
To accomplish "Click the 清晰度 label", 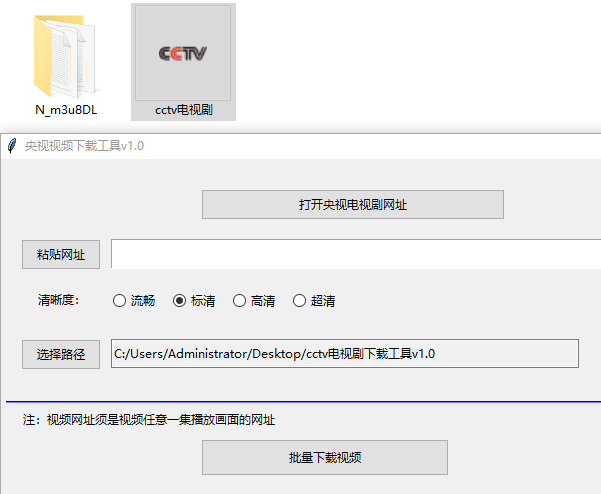I will (x=59, y=300).
